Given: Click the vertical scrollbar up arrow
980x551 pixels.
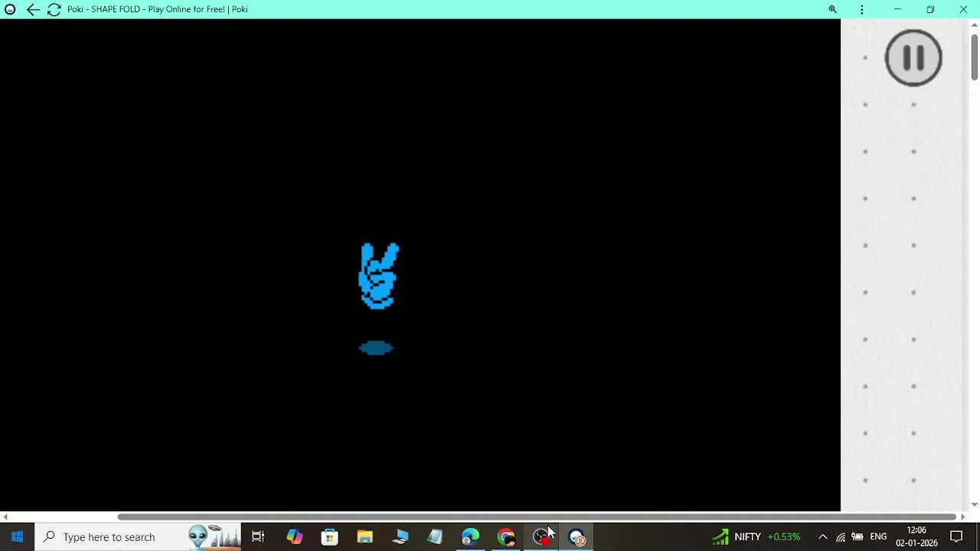Looking at the screenshot, I should [x=974, y=24].
